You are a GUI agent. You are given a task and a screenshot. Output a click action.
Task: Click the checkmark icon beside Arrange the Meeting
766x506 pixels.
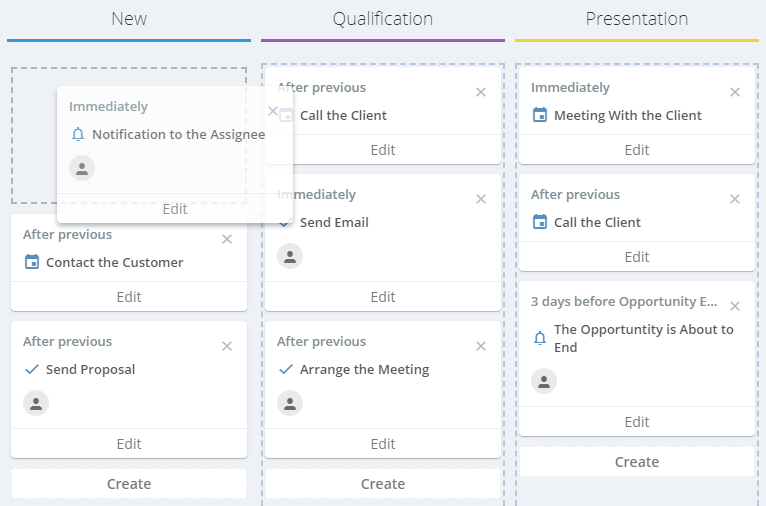tap(286, 369)
